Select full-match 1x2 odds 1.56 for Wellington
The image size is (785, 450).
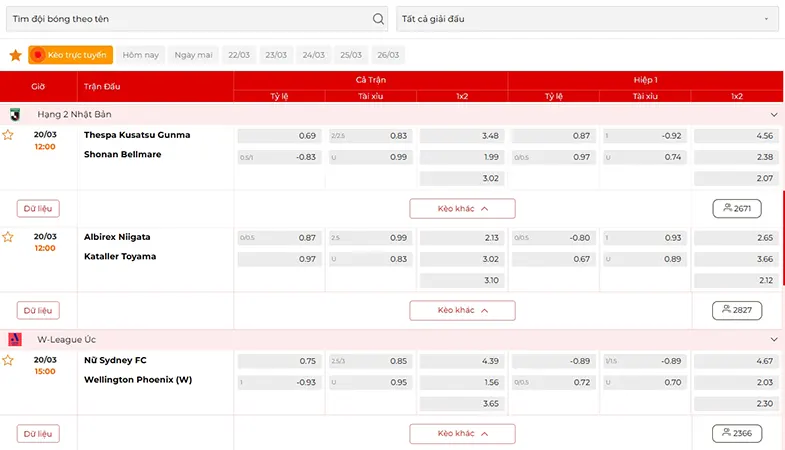462,382
